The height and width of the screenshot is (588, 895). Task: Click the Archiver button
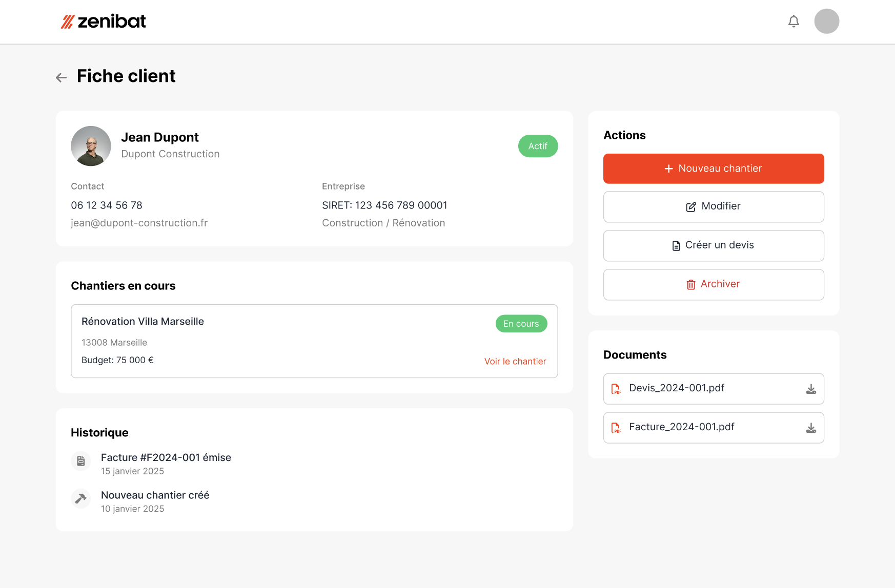coord(714,284)
